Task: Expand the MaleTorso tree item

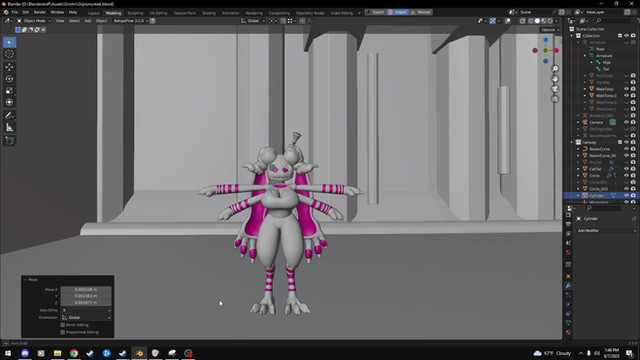Action: tap(585, 89)
